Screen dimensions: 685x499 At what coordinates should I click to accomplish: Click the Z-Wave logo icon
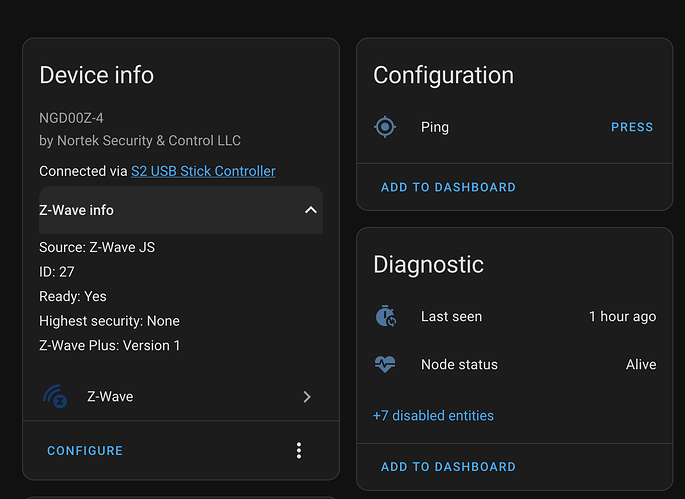55,396
